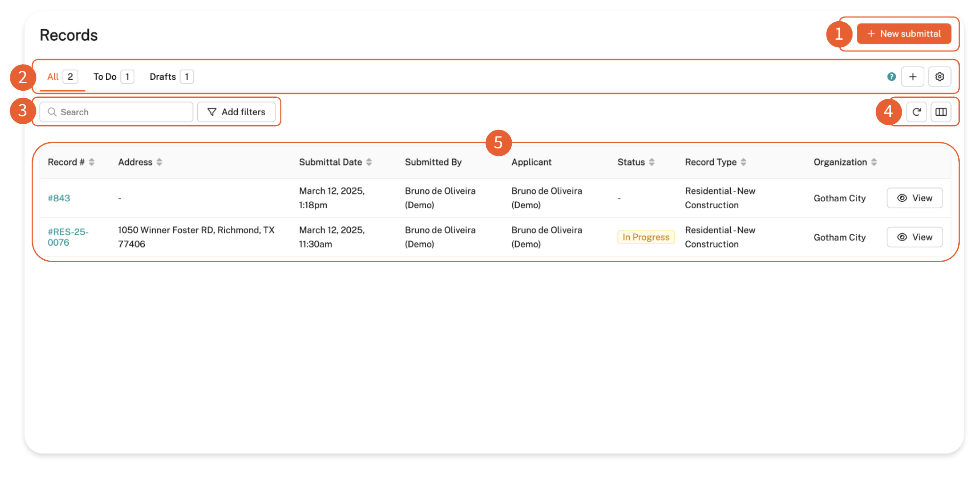Create a New submittal
The image size is (980, 478).
[904, 34]
